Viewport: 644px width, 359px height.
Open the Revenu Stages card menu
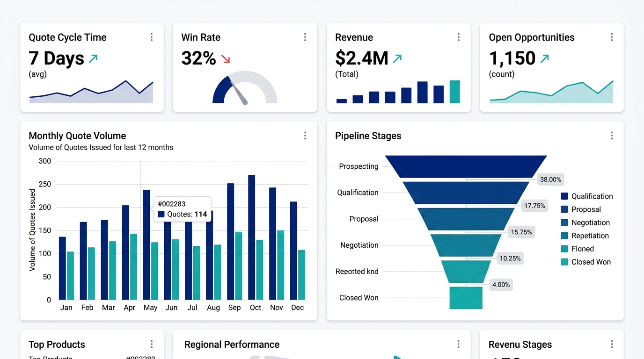pyautogui.click(x=611, y=344)
